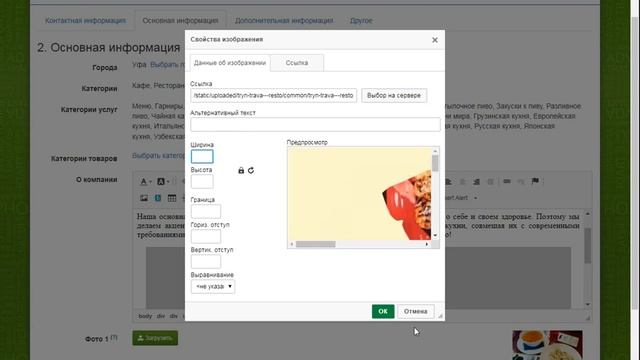Click in the Ширина width field
This screenshot has width=640, height=360.
(x=202, y=157)
